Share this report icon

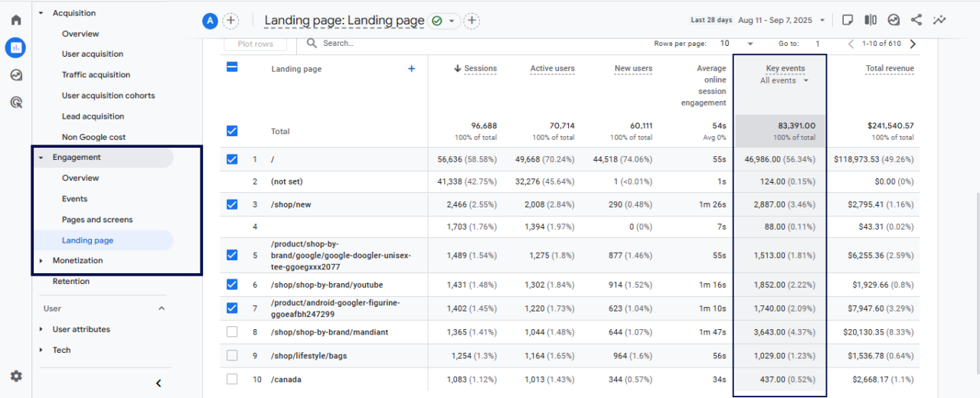(916, 20)
